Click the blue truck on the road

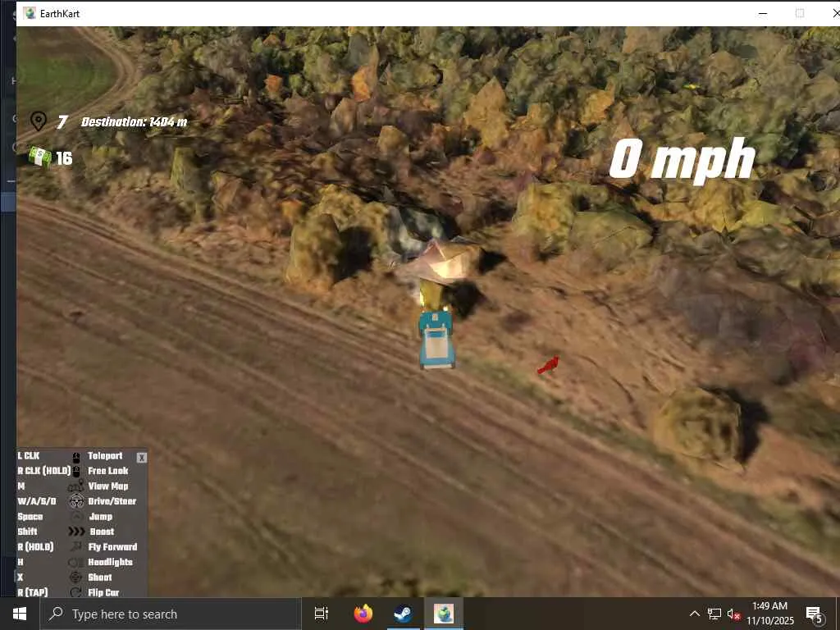coord(436,340)
